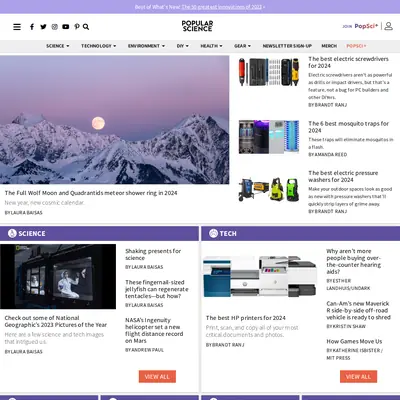Visit Popular Science Facebook page icon
Viewport: 400px width, 400px height.
tap(32, 27)
